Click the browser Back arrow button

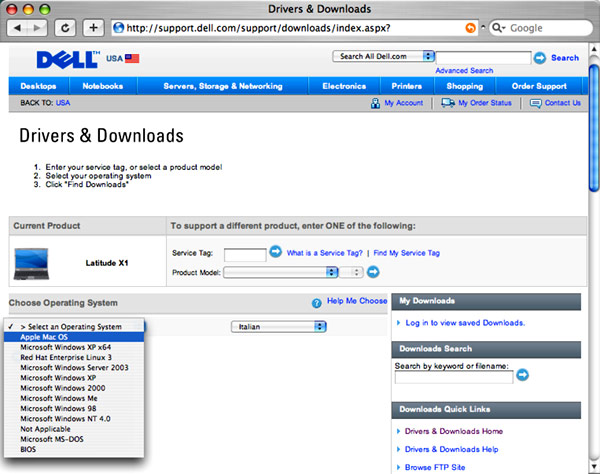point(17,28)
